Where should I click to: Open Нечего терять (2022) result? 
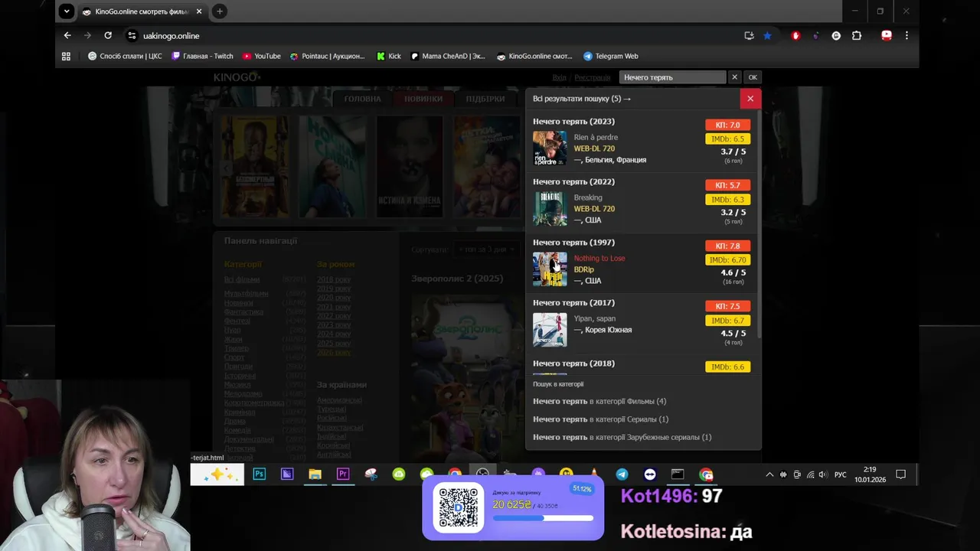click(573, 182)
